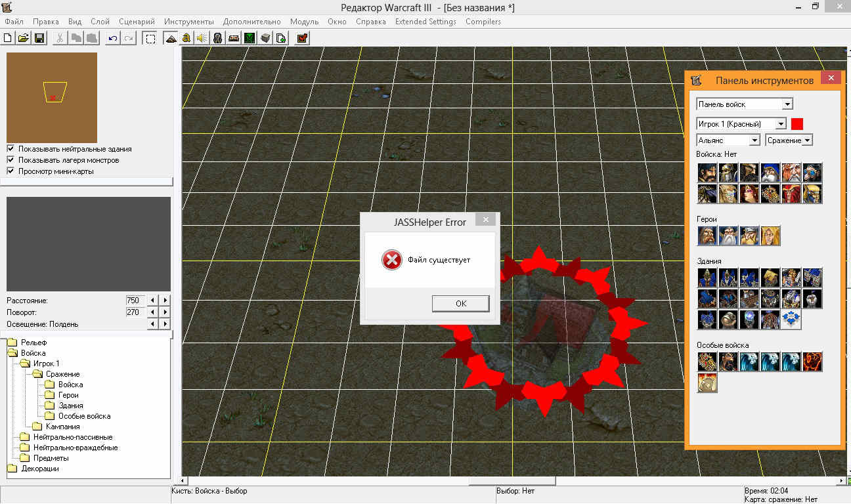Screen dimensions: 851x504
Task: Close the JASSHelper Error dialog
Action: coord(485,220)
